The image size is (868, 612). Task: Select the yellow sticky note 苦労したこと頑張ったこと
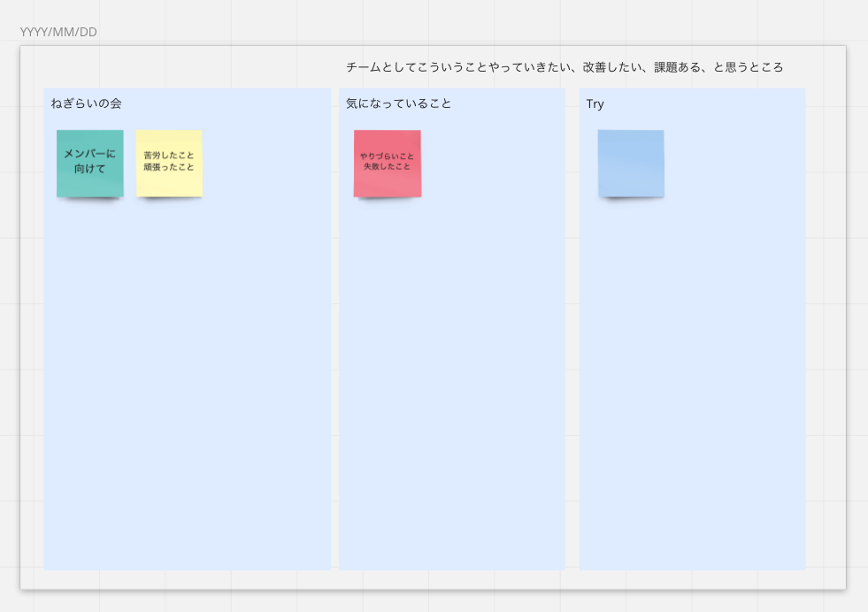[x=169, y=164]
